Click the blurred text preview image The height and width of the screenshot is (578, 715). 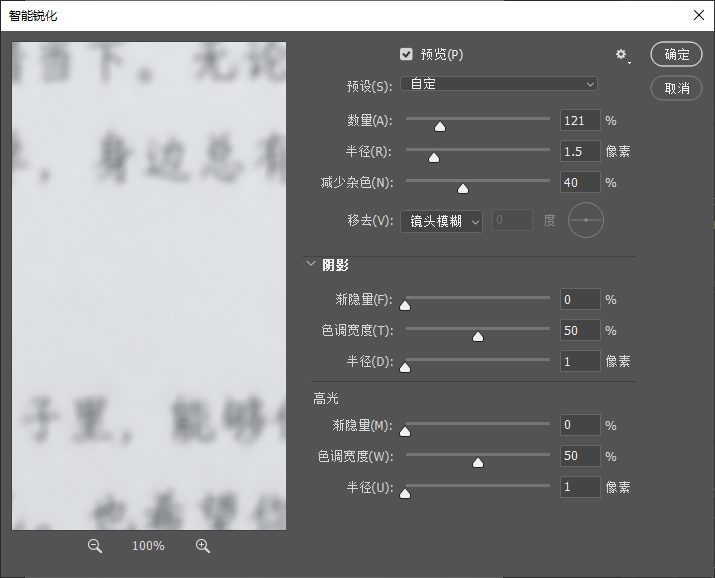point(149,286)
